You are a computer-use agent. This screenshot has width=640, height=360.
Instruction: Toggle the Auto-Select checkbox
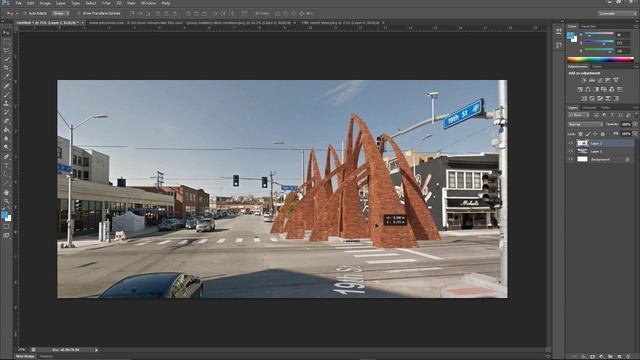point(25,13)
